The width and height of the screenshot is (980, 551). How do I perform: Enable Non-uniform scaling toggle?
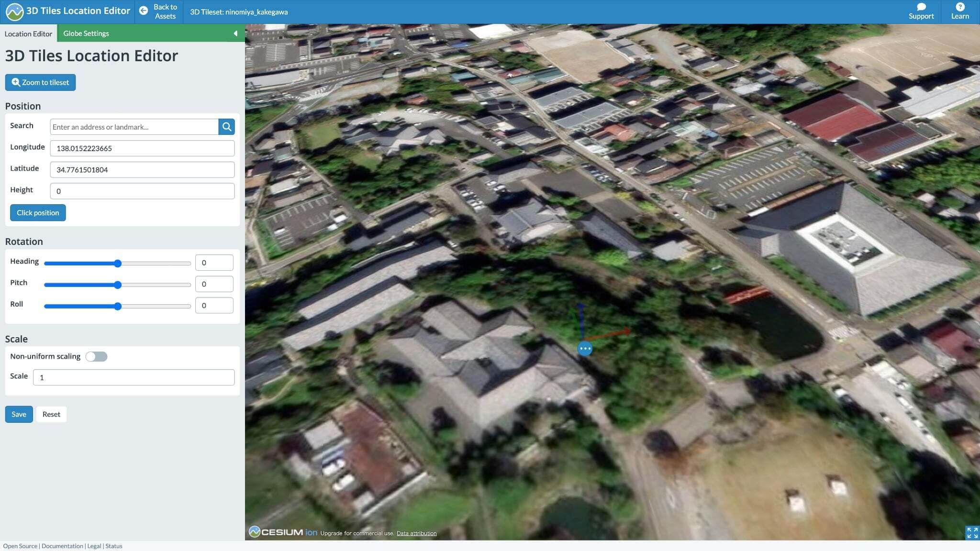pos(96,356)
